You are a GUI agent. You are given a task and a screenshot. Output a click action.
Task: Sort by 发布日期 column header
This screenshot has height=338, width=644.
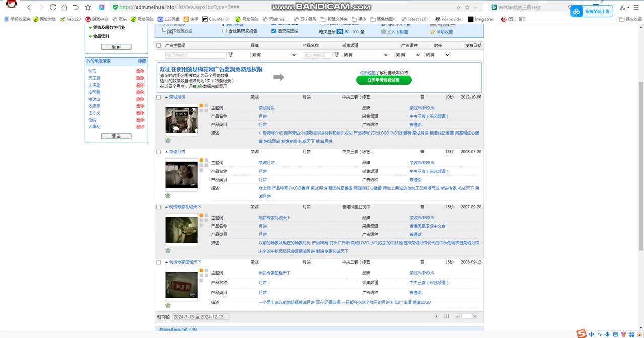pyautogui.click(x=473, y=45)
